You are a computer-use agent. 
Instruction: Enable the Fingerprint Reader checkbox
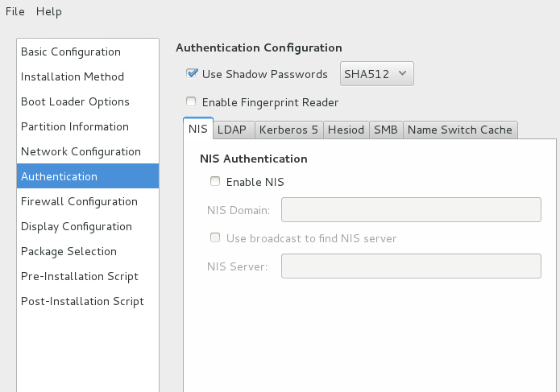(192, 102)
